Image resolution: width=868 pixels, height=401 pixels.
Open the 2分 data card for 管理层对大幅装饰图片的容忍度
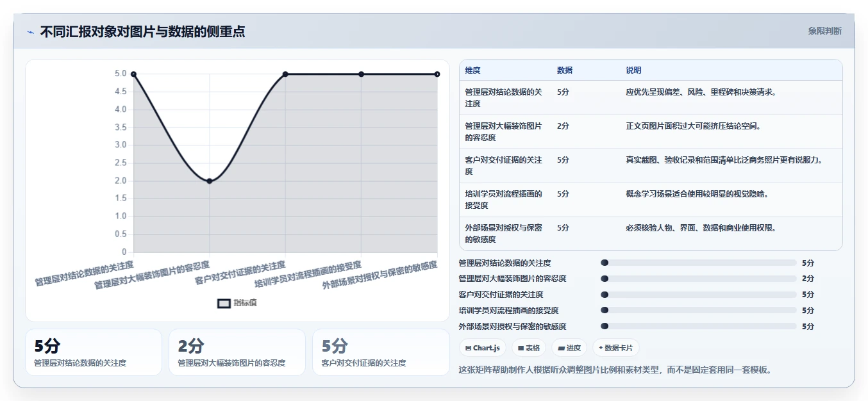(x=237, y=352)
